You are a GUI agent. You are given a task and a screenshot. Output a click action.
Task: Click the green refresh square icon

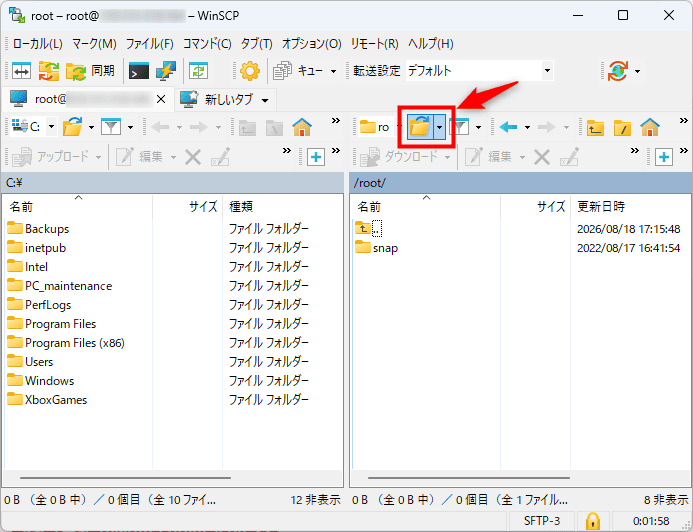click(x=198, y=71)
